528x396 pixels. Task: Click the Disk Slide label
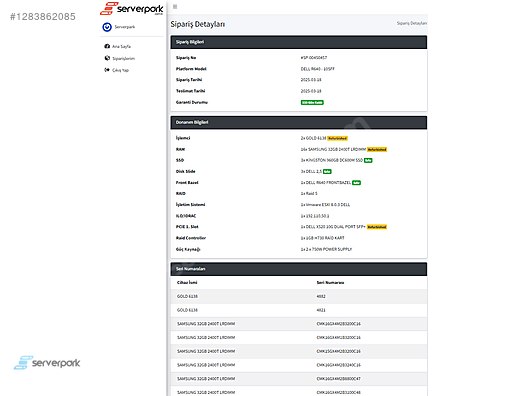point(186,171)
